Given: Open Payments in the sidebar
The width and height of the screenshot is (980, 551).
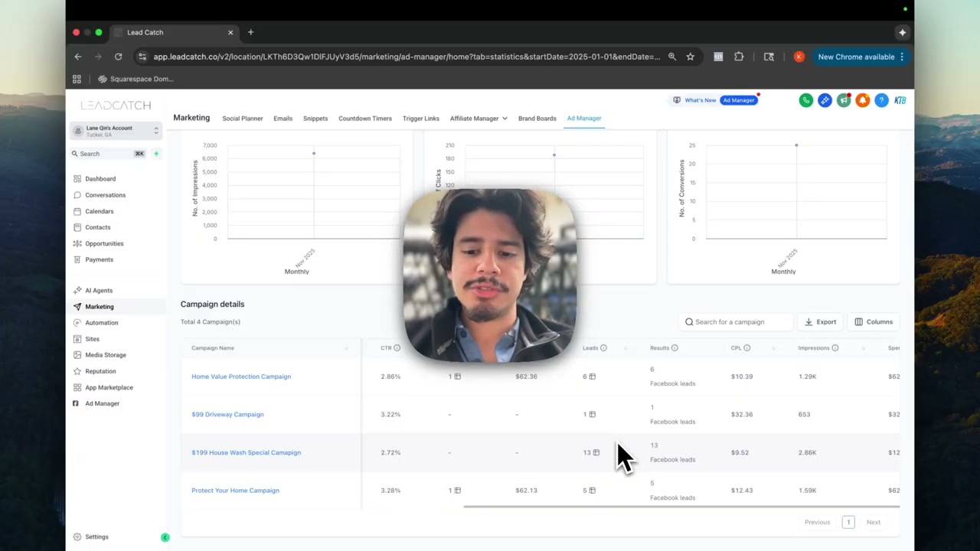Looking at the screenshot, I should (x=99, y=259).
